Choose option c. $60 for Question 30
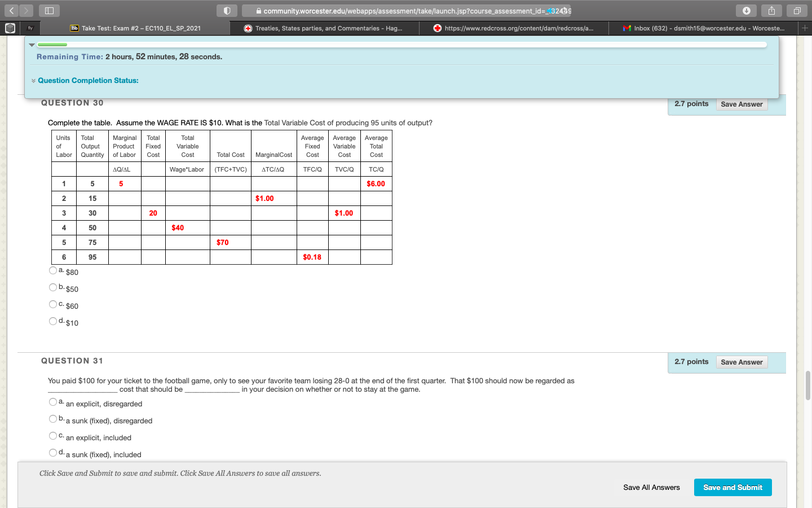 click(53, 304)
